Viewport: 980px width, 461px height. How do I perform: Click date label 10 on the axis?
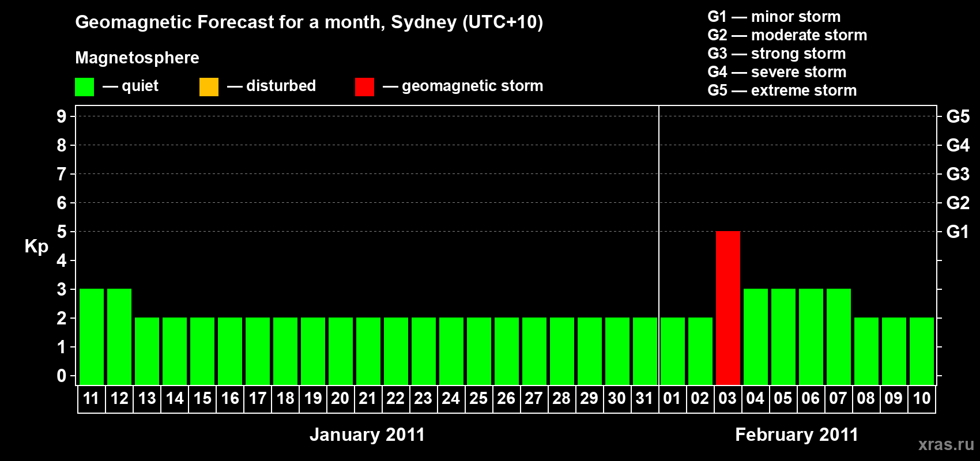[921, 398]
